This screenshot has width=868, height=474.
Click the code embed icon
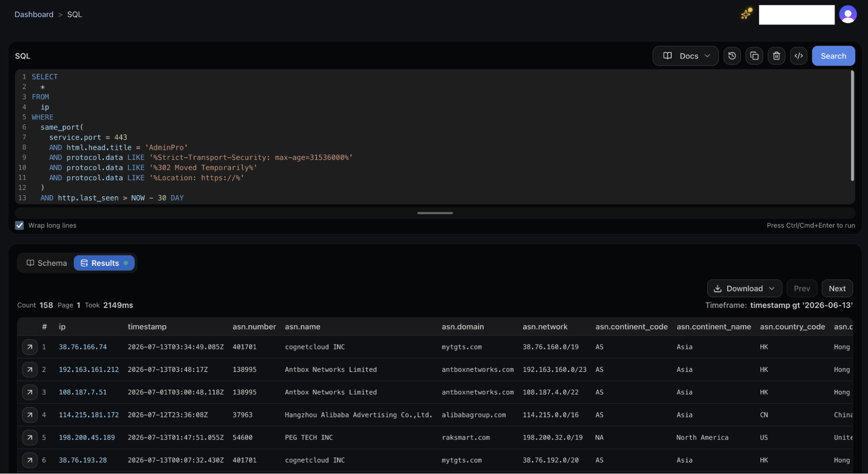(x=799, y=56)
